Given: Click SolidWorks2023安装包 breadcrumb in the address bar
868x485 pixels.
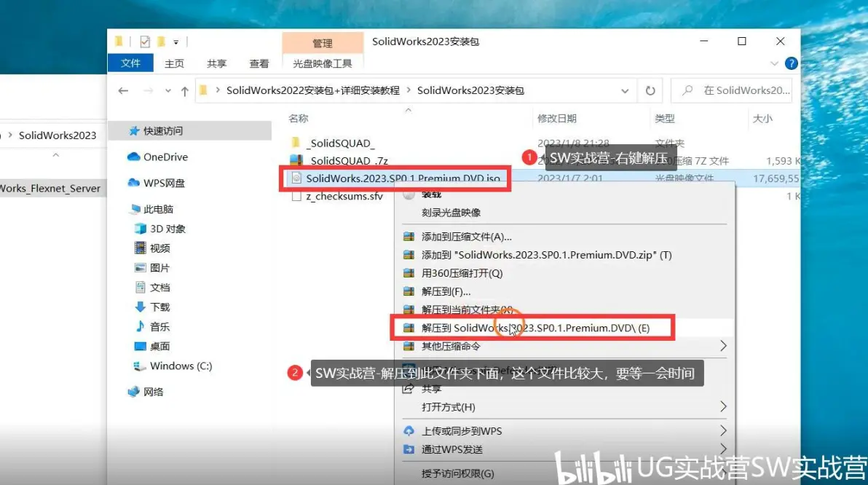Looking at the screenshot, I should point(470,90).
